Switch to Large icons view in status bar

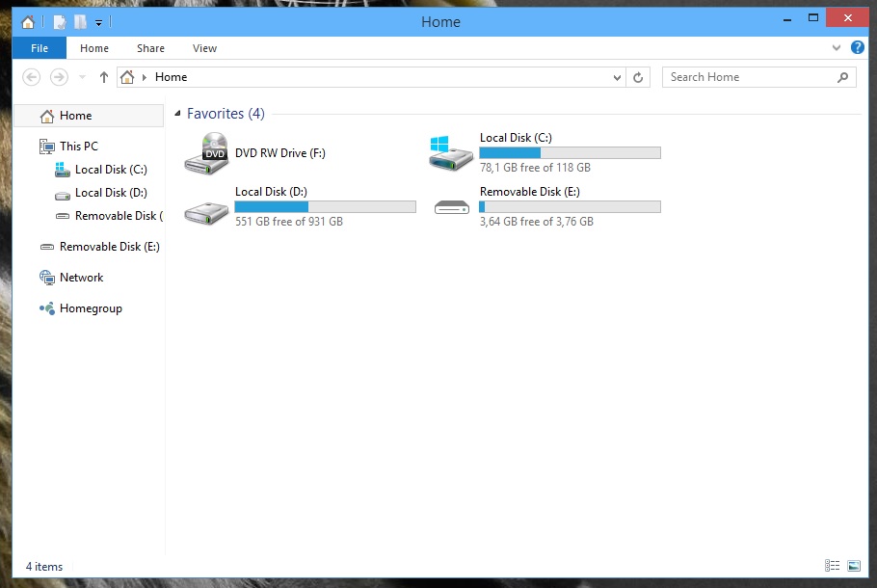tap(854, 566)
